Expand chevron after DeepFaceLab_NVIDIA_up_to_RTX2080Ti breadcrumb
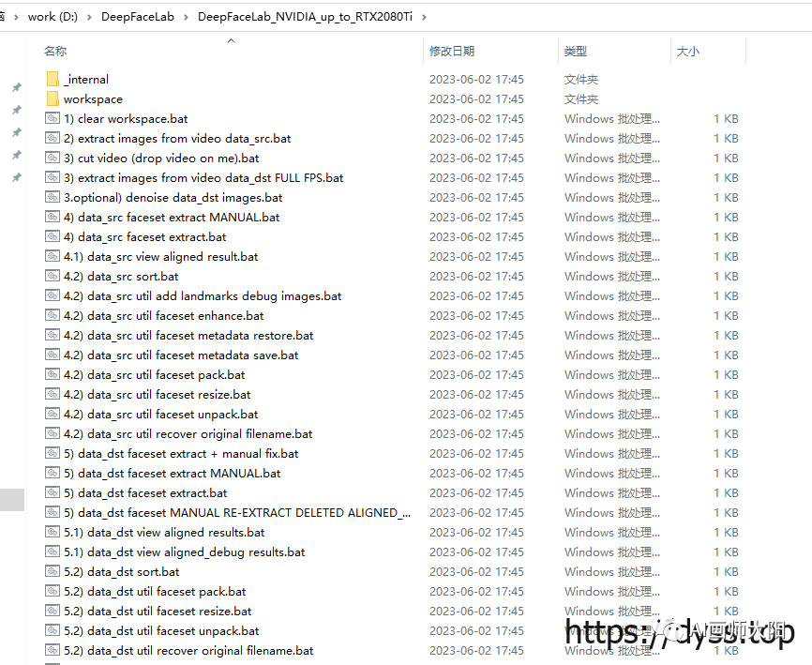 tap(424, 17)
